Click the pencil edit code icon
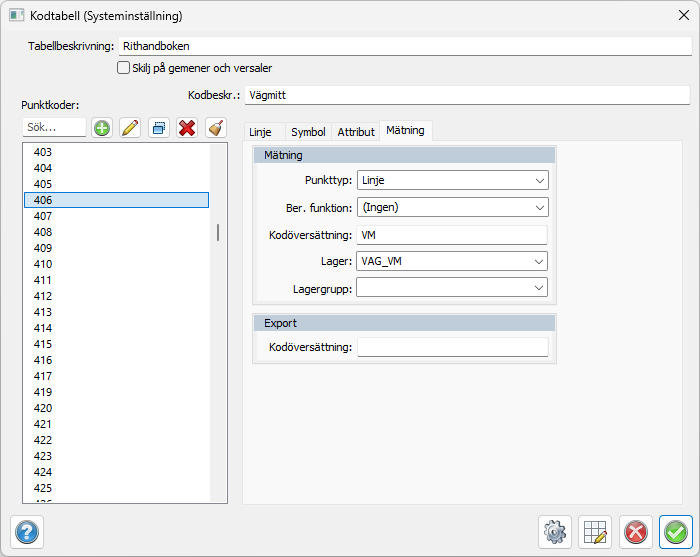700x557 pixels. coord(130,128)
